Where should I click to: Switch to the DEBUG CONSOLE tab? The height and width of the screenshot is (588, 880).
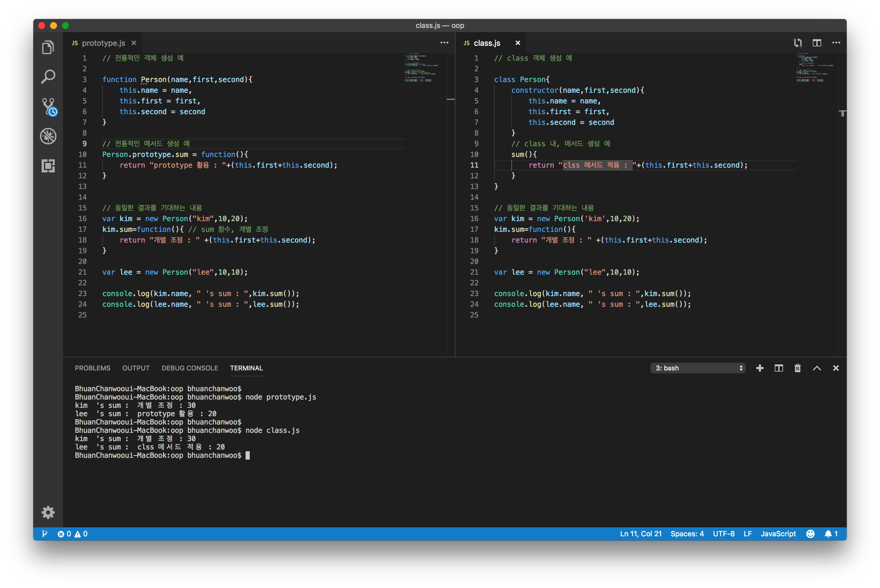tap(190, 368)
